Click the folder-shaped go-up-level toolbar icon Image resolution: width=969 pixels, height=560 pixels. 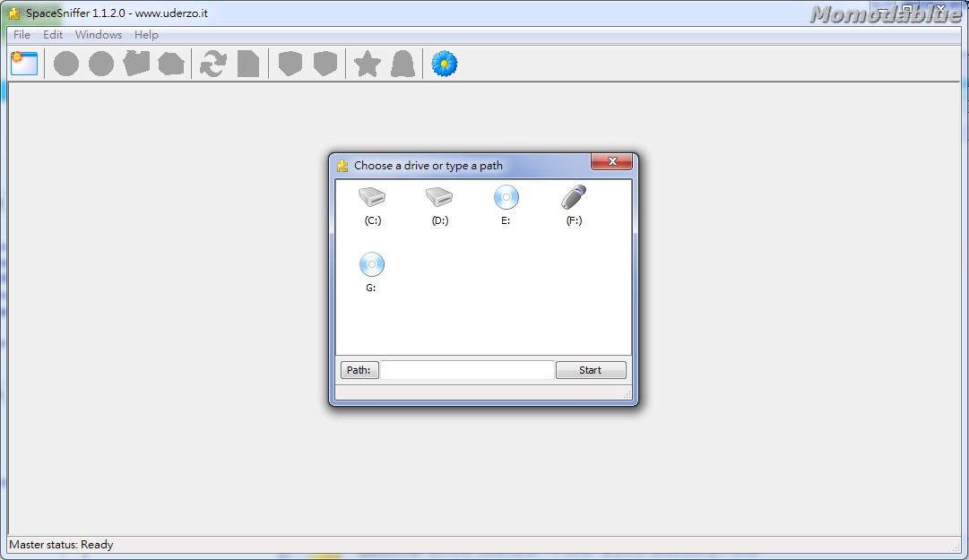[136, 64]
